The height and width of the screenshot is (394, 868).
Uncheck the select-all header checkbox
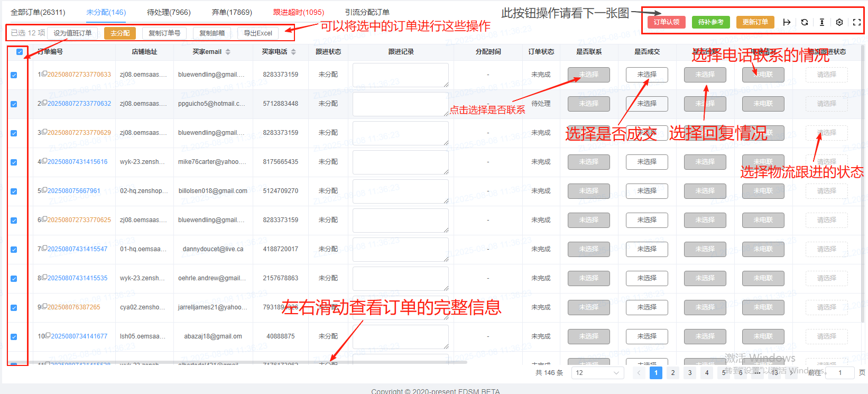pyautogui.click(x=20, y=52)
